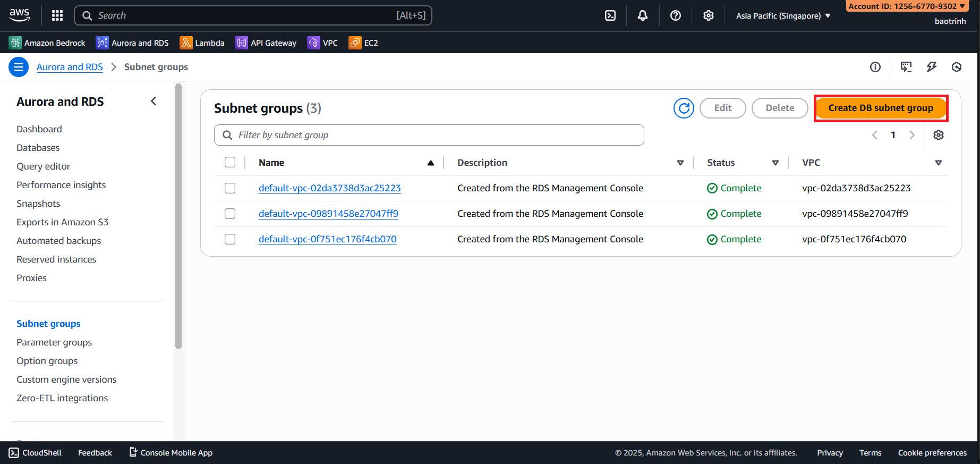Go to Parameter groups in sidebar
Screen dimensions: 980x464
(54, 342)
